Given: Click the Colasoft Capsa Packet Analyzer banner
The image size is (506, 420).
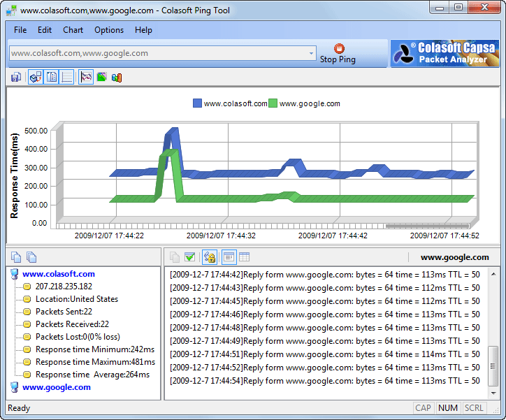Looking at the screenshot, I should (444, 54).
